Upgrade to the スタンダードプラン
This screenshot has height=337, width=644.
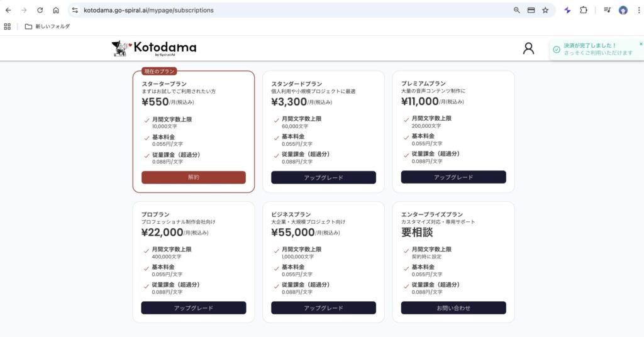point(323,177)
